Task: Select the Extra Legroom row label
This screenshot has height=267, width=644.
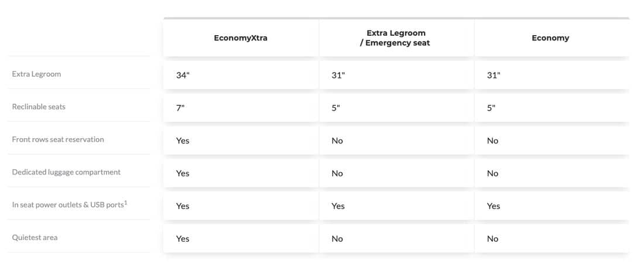Action: pyautogui.click(x=36, y=74)
